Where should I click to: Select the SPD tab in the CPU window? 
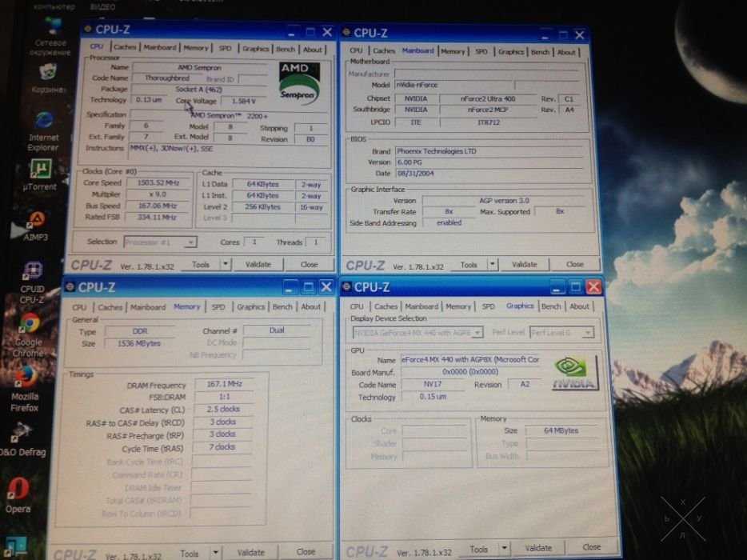tap(225, 48)
